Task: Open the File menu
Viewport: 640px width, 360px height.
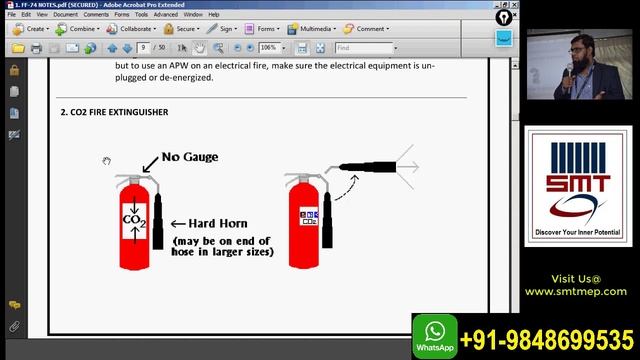Action: click(x=11, y=14)
